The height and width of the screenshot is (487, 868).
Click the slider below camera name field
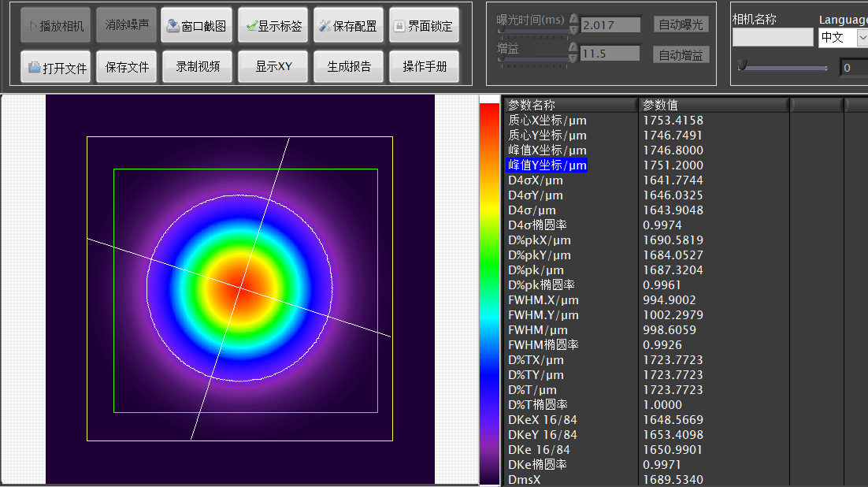coord(782,68)
